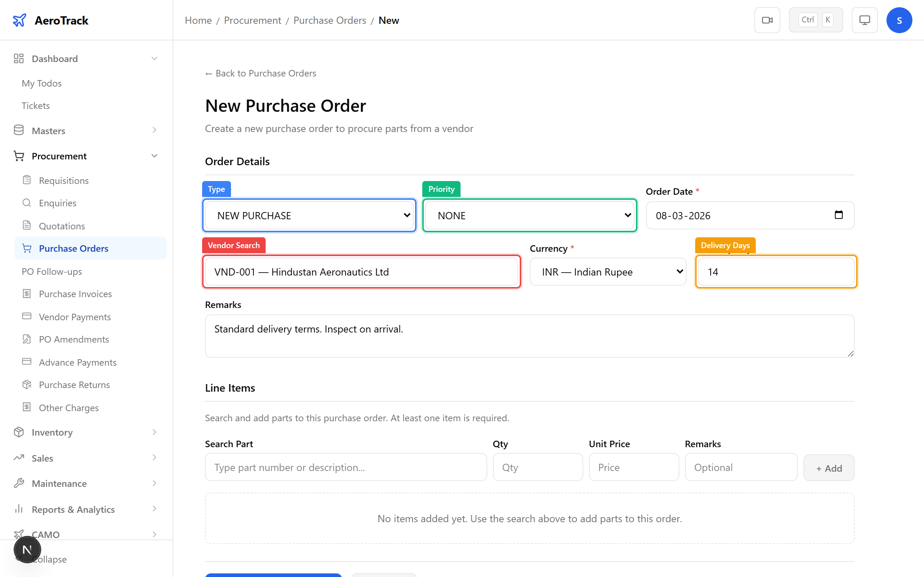The image size is (924, 577).
Task: Select the Requisitions sidebar icon
Action: [26, 180]
